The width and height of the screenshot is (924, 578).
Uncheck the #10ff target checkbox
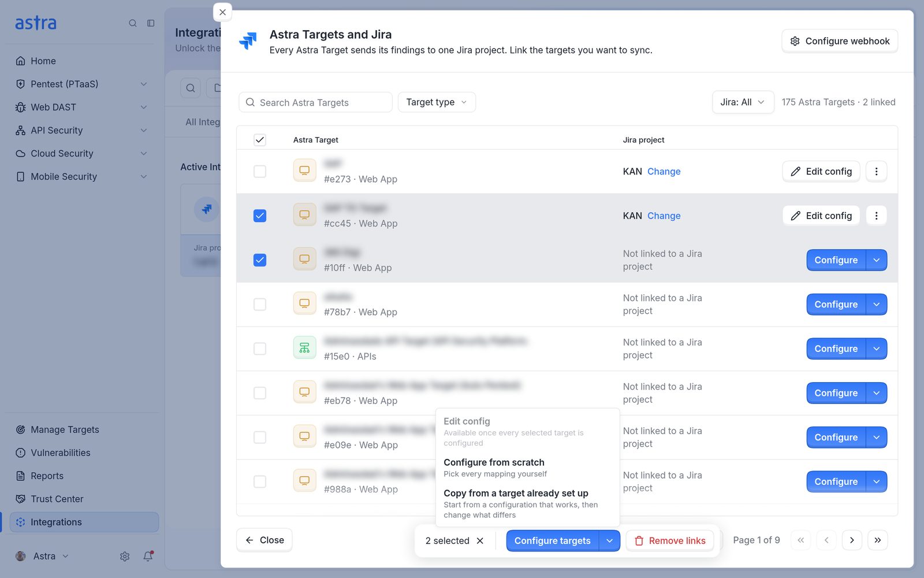[x=260, y=260]
